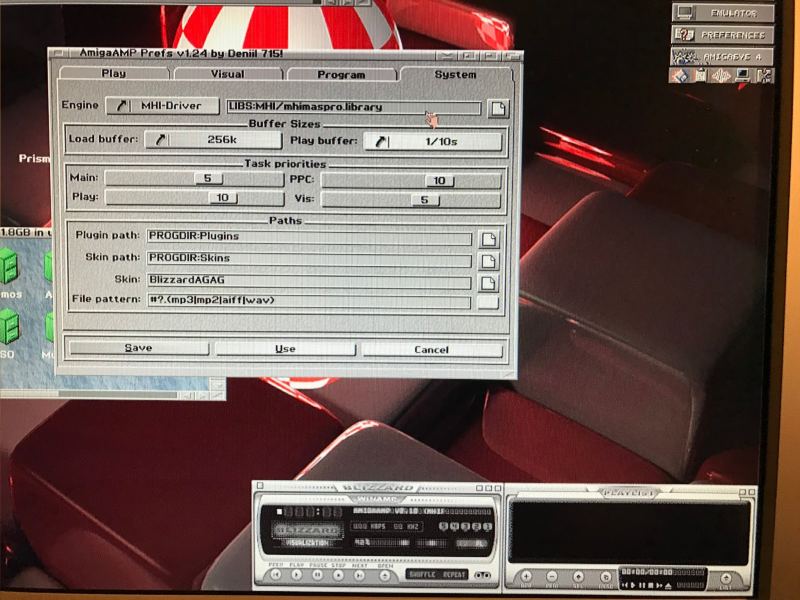Click the Use button

click(x=285, y=348)
